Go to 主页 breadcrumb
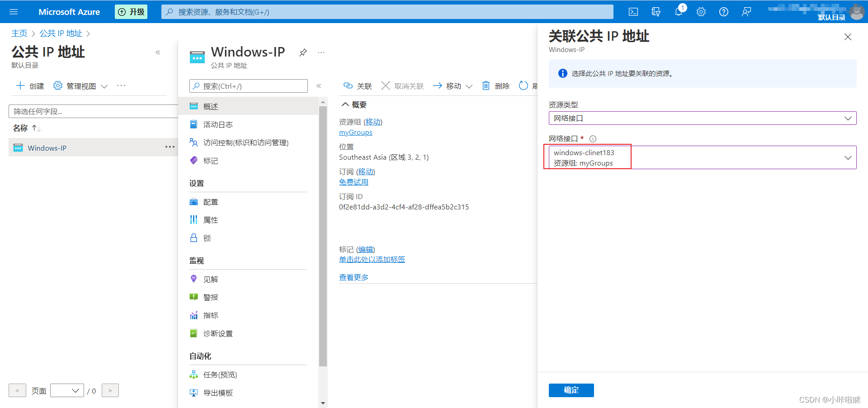Screen dimensions: 868x408 point(19,33)
